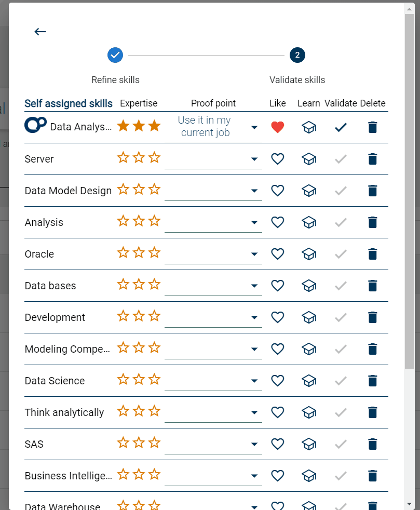
Task: Delete the SAS skill row
Action: click(x=372, y=444)
